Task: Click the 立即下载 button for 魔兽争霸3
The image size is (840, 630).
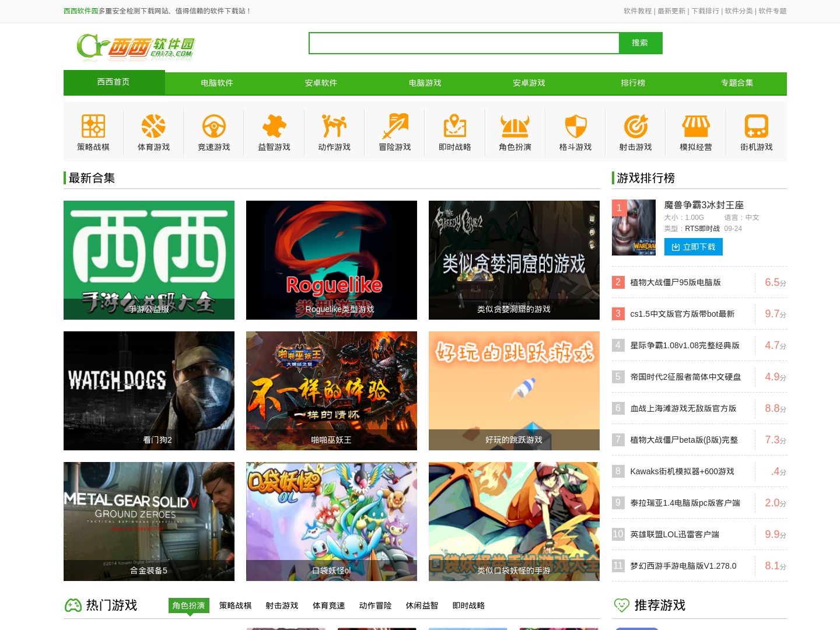Action: coord(694,247)
